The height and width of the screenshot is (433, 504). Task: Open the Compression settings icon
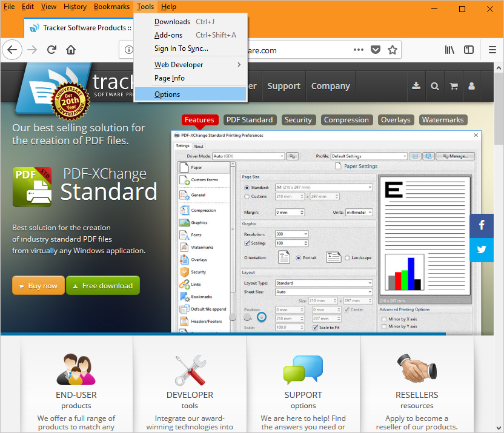point(184,210)
